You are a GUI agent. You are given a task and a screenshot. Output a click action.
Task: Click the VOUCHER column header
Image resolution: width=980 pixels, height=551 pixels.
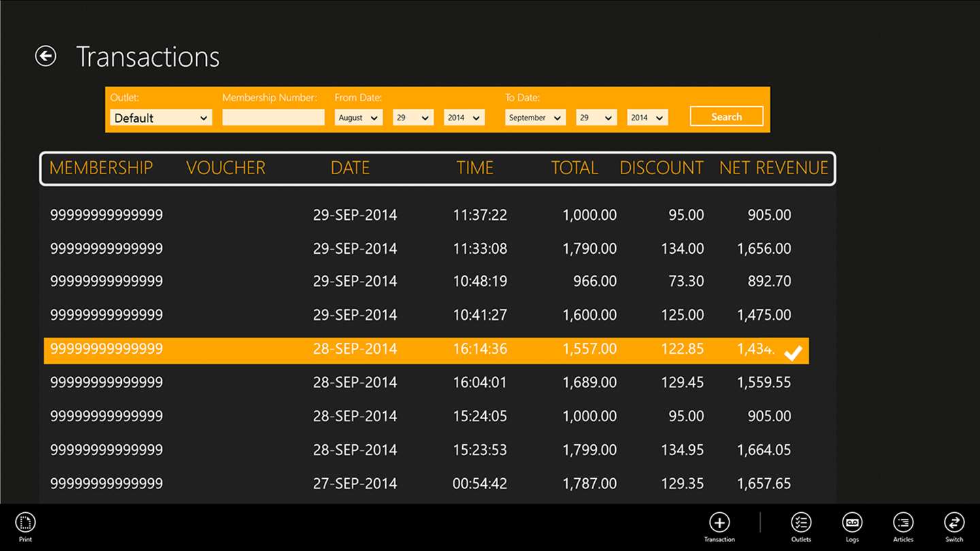point(226,168)
